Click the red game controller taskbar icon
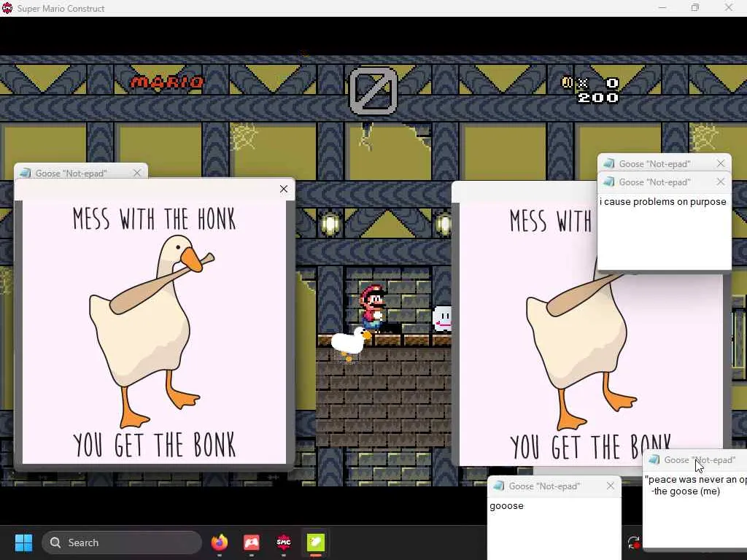This screenshot has height=560, width=747. [252, 542]
